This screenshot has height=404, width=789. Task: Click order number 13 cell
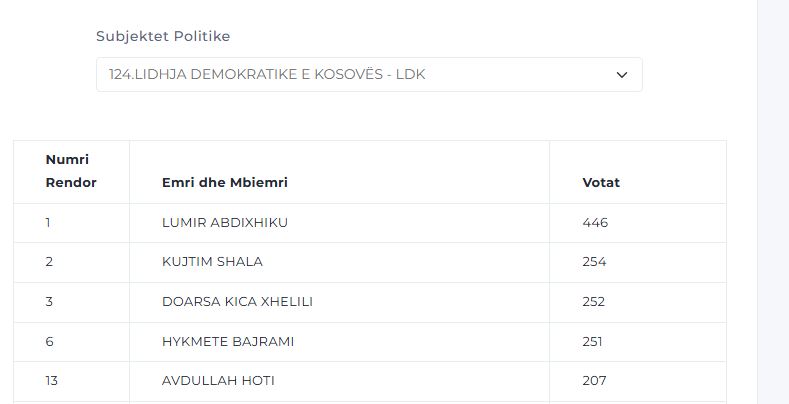click(x=51, y=381)
